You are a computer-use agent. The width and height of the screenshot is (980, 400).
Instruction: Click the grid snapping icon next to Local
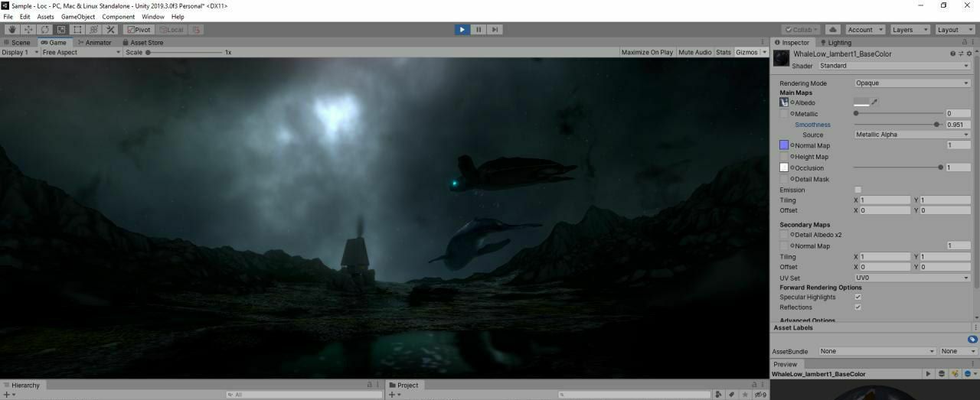(x=196, y=30)
